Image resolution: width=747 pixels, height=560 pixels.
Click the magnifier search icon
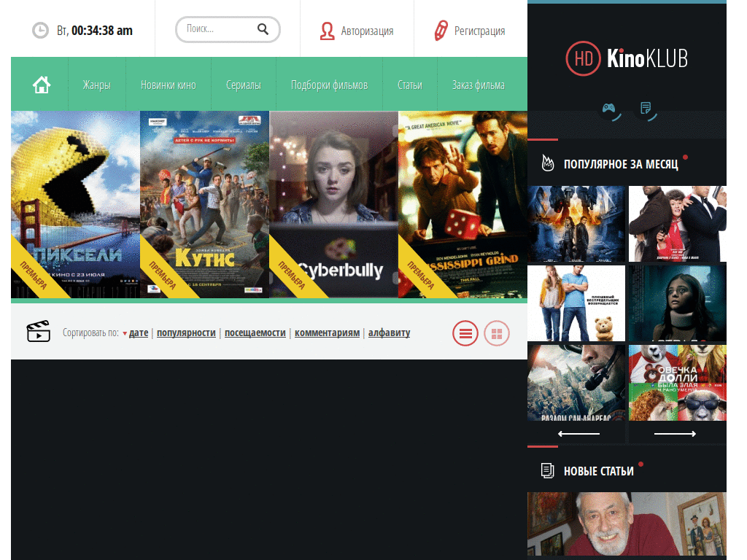point(263,29)
